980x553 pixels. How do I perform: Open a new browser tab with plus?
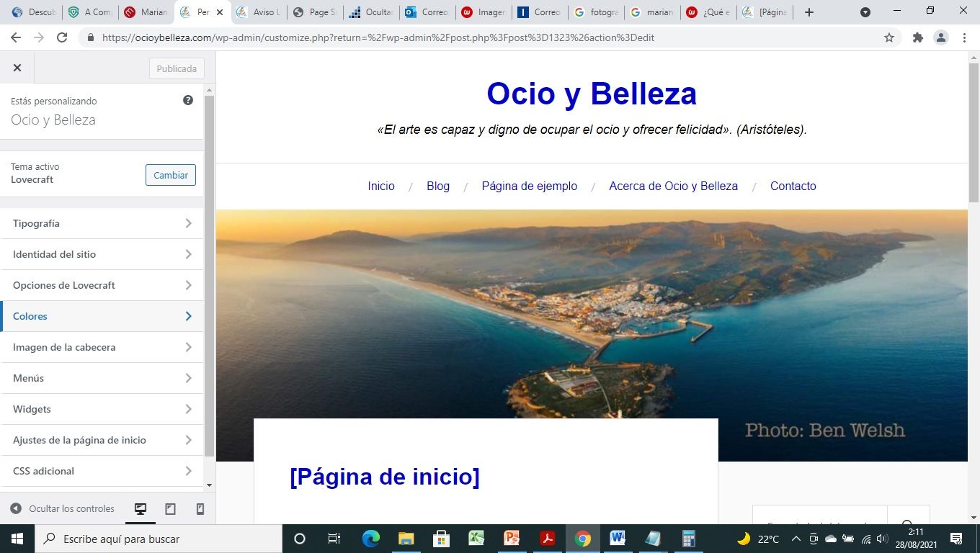(x=809, y=12)
